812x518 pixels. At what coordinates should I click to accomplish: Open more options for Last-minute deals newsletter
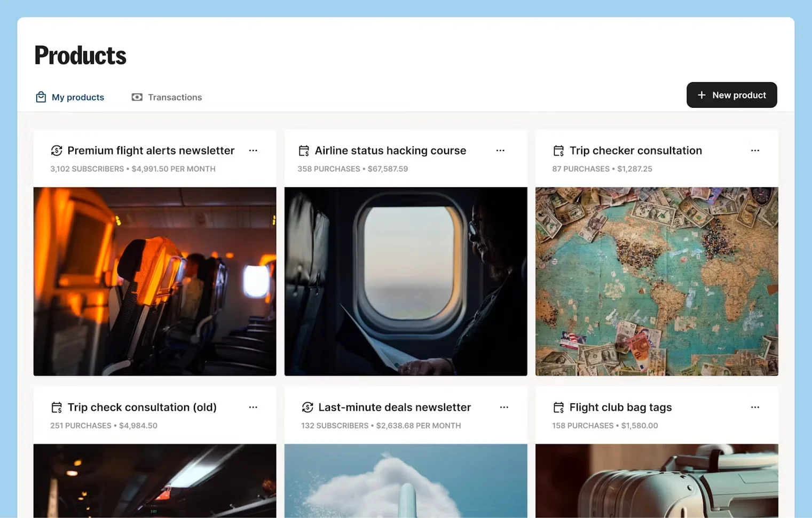point(504,407)
